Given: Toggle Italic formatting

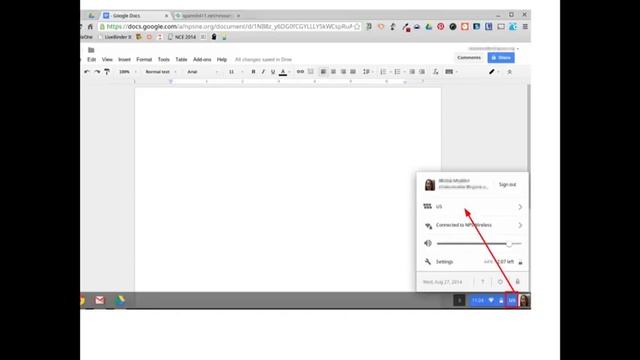Looking at the screenshot, I should [x=263, y=72].
